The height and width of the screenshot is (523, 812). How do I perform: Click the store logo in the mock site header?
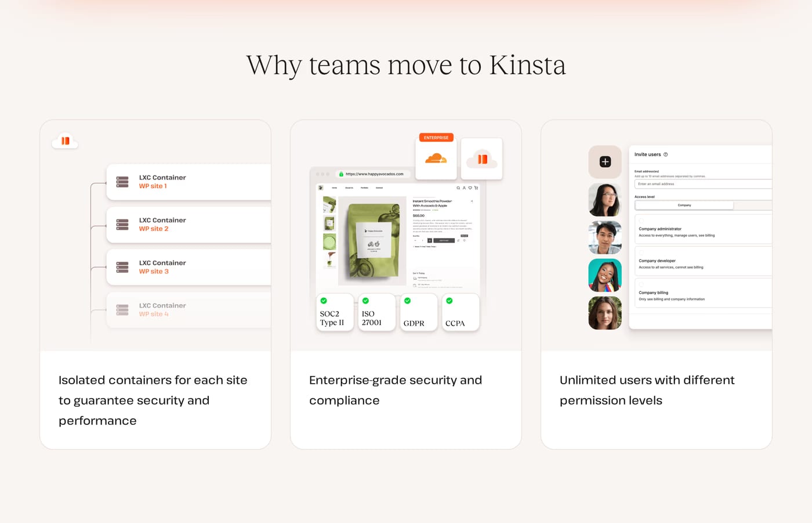[321, 187]
